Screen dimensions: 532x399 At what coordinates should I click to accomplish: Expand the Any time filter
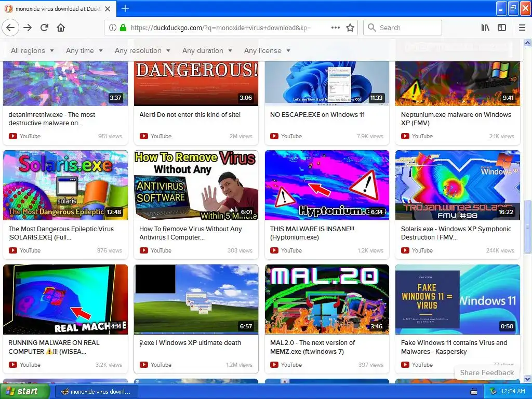click(x=84, y=50)
